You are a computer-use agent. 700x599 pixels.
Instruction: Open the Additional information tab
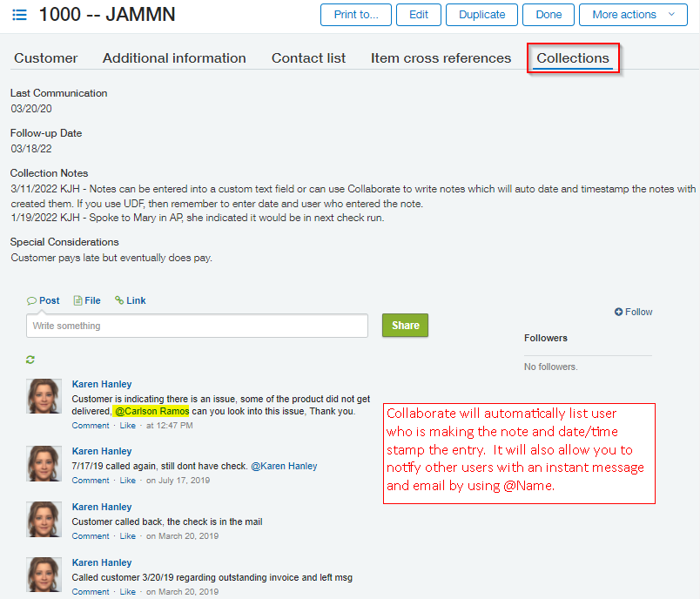[x=174, y=58]
